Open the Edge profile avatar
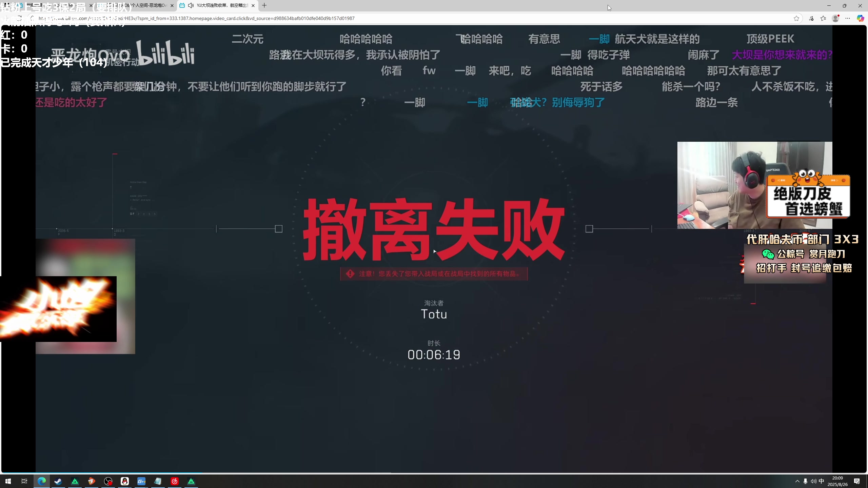 click(x=836, y=18)
